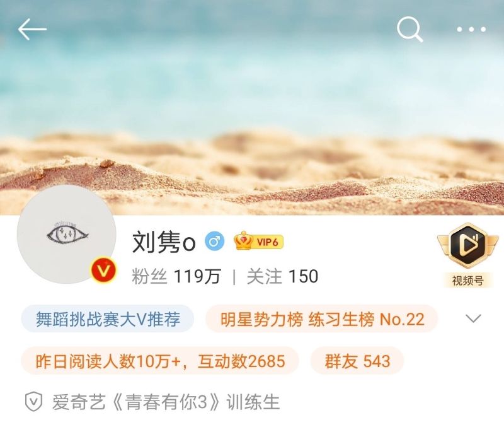
Task: Open the VIP6 crown membership badge
Action: [259, 241]
